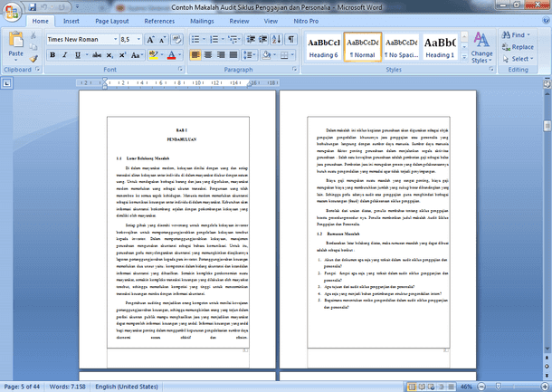Click Replace in Editing group
The width and height of the screenshot is (552, 392).
coord(518,47)
